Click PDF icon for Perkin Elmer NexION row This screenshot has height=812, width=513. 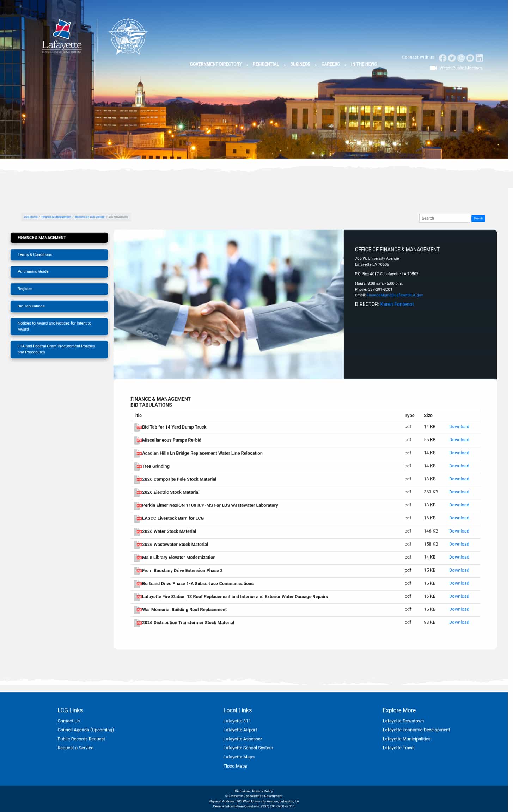138,505
